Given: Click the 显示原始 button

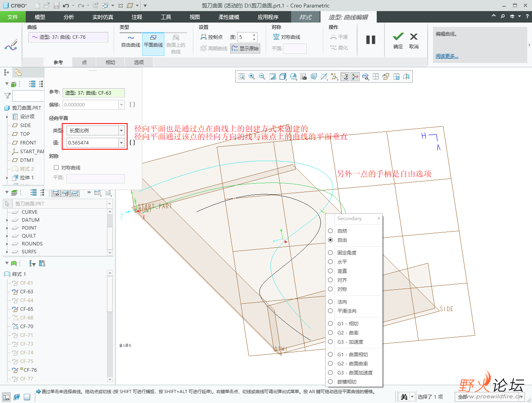Looking at the screenshot, I should click(245, 48).
